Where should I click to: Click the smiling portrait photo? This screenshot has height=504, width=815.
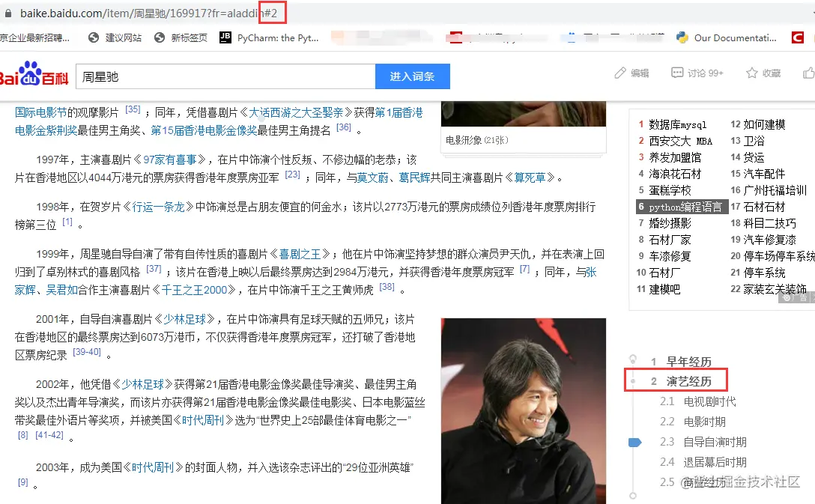coord(524,411)
